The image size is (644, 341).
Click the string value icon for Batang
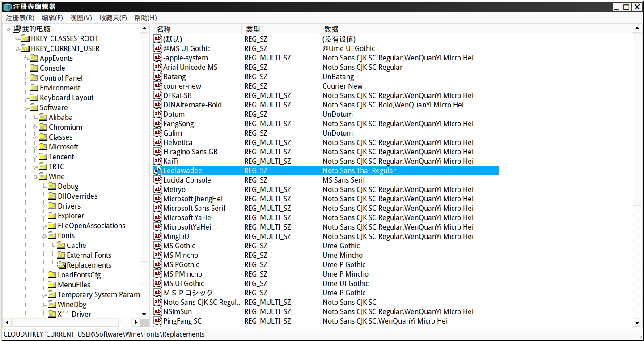pos(158,77)
